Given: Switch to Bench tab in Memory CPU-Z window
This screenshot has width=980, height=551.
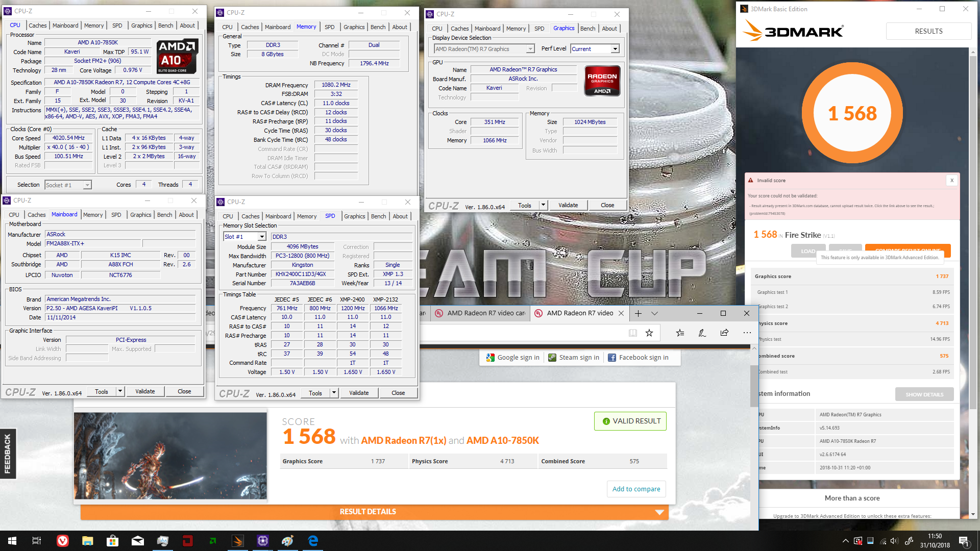Looking at the screenshot, I should (378, 27).
